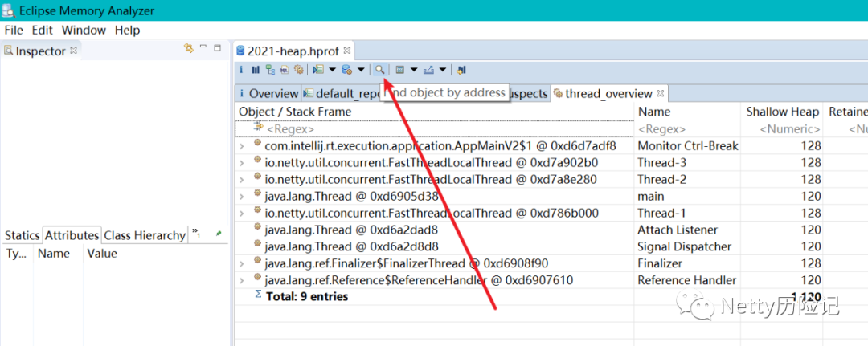This screenshot has height=346, width=868.
Task: Click the 'Monitor Ctrl-Break' name cell
Action: pyautogui.click(x=688, y=146)
